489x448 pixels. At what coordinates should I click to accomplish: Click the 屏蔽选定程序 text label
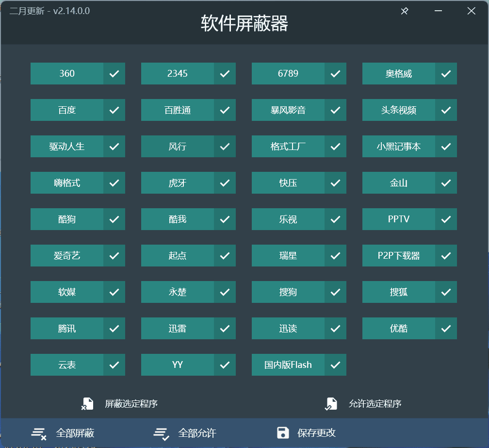[131, 404]
